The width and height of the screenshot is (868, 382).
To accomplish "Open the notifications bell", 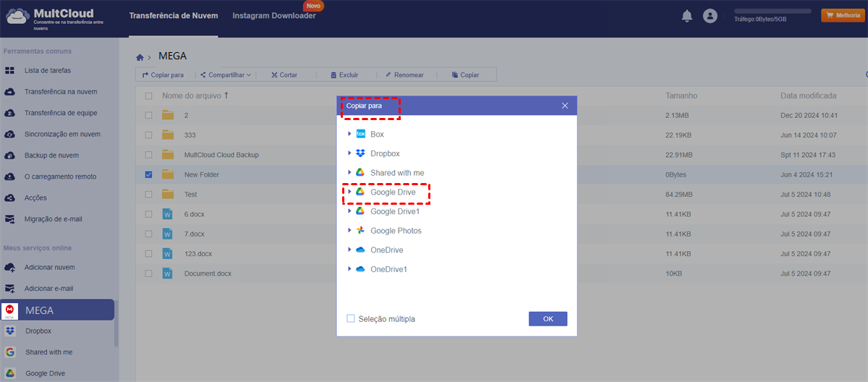I will [687, 16].
